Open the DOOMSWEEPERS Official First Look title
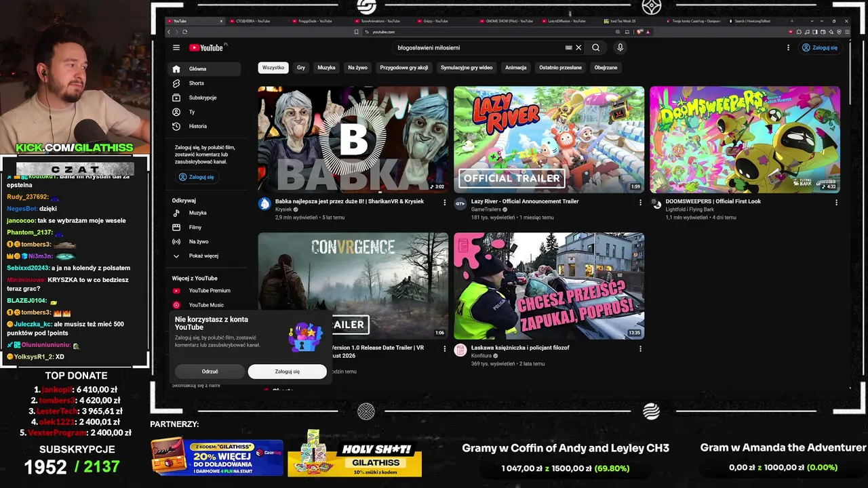 713,201
